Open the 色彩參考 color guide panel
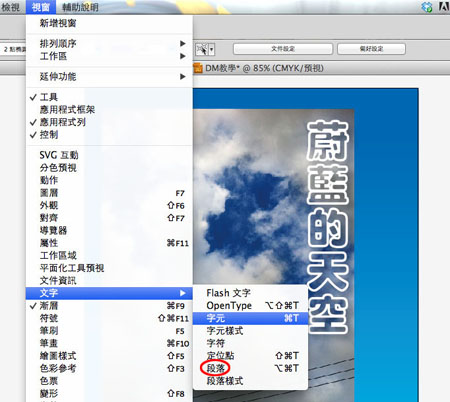This screenshot has width=450, height=402. click(x=109, y=368)
